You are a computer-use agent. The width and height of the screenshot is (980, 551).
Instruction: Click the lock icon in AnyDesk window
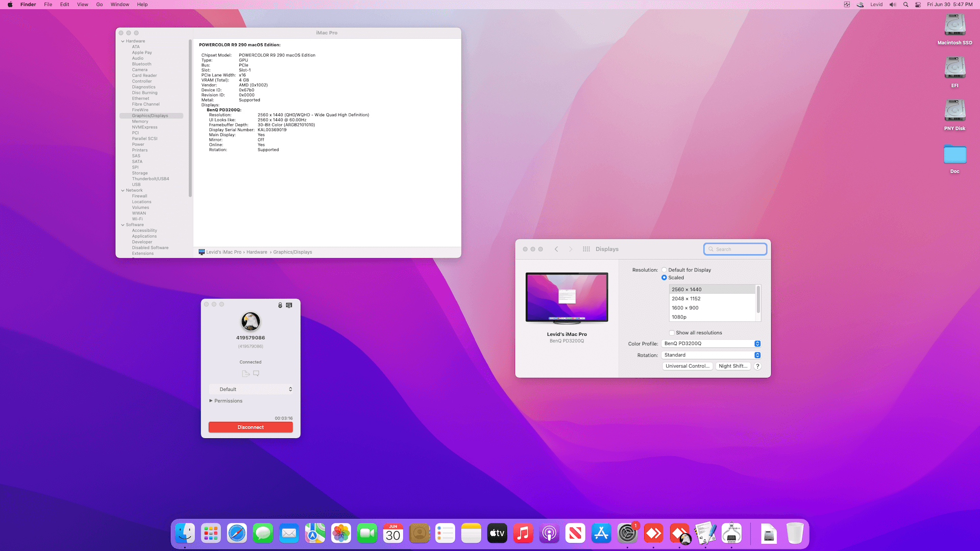pyautogui.click(x=280, y=305)
